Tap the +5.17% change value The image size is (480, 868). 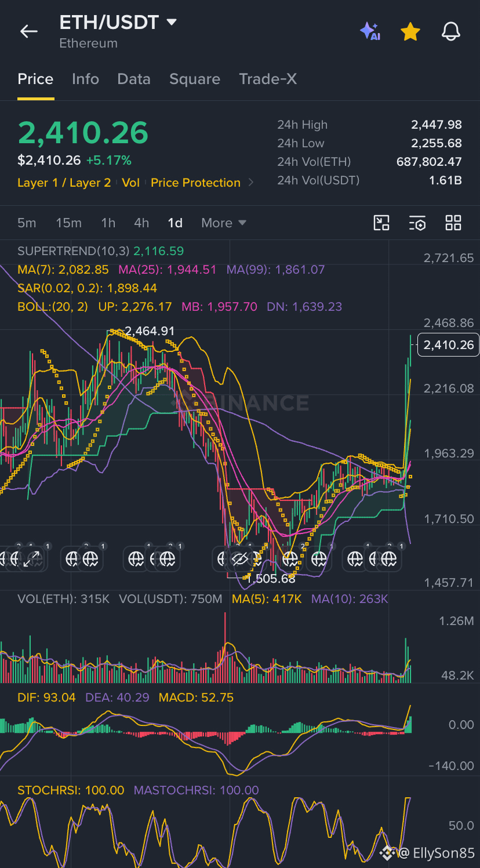pos(108,160)
